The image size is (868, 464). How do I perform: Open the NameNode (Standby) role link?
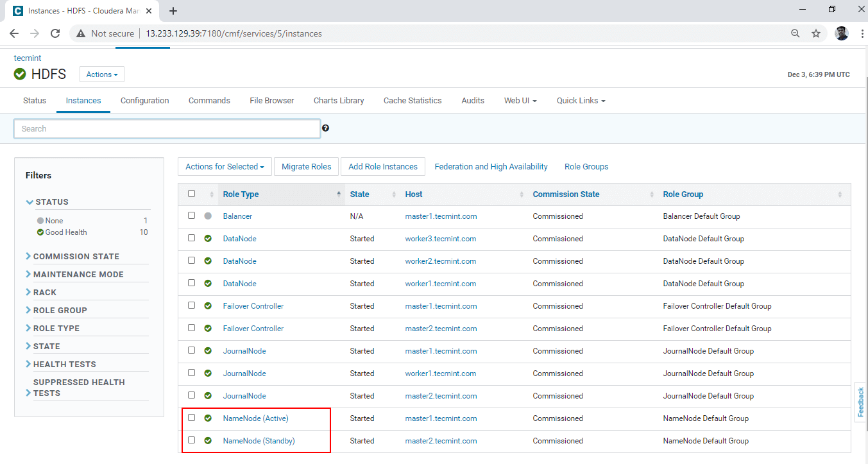point(259,441)
